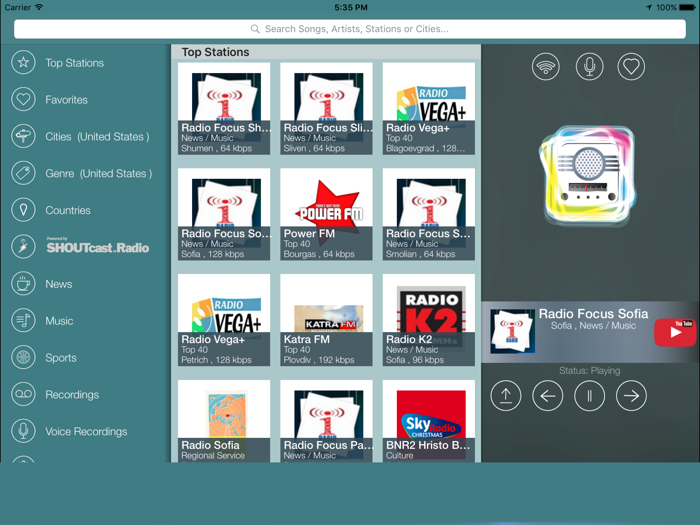Image resolution: width=700 pixels, height=525 pixels.
Task: Open Favorites heart icon in sidebar
Action: (x=23, y=100)
